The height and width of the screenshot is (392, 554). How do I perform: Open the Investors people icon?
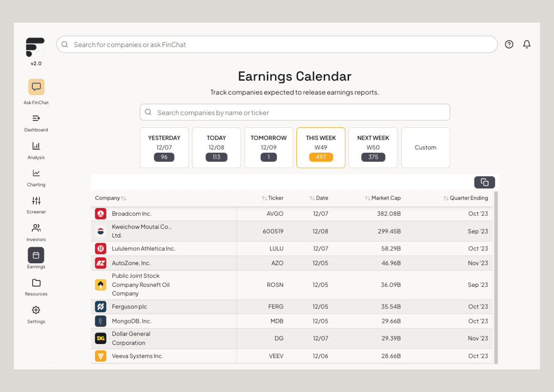click(36, 228)
